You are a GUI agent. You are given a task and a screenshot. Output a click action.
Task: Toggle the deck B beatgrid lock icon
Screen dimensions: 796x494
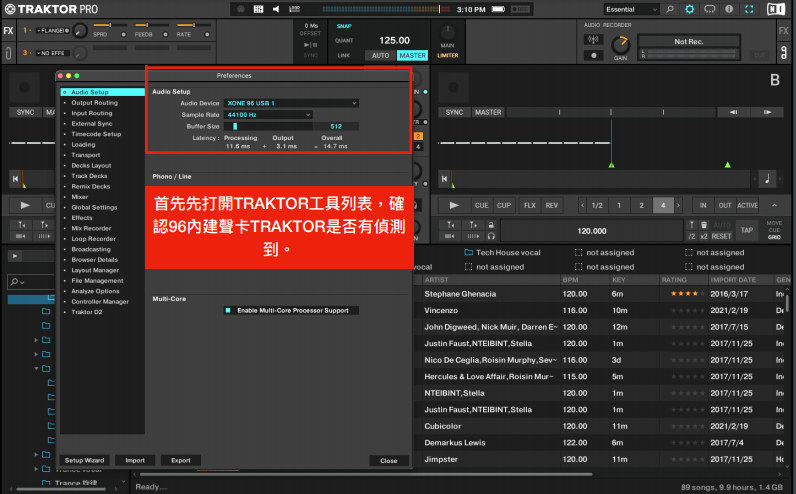pos(491,225)
